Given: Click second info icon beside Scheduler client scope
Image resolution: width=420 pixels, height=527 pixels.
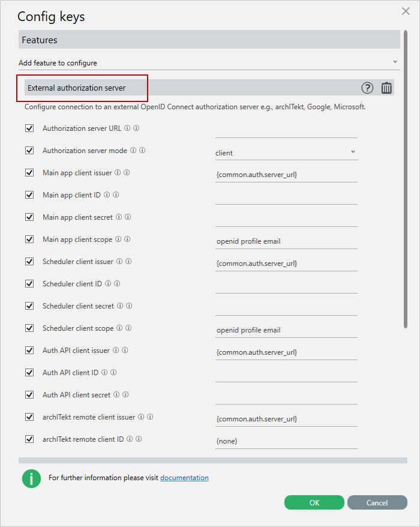Looking at the screenshot, I should point(128,328).
